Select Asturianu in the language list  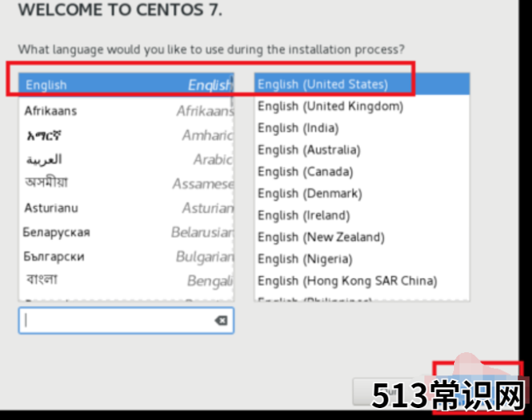point(126,208)
